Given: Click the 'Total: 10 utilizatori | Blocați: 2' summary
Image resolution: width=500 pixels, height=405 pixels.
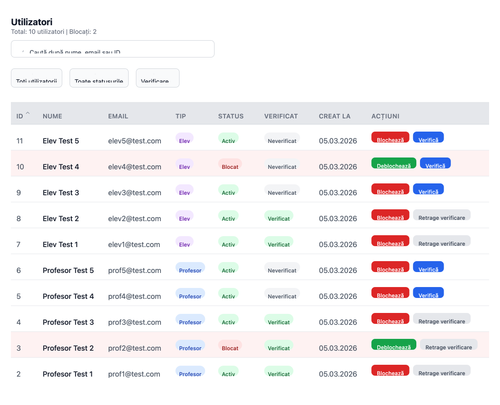Looking at the screenshot, I should click(54, 32).
